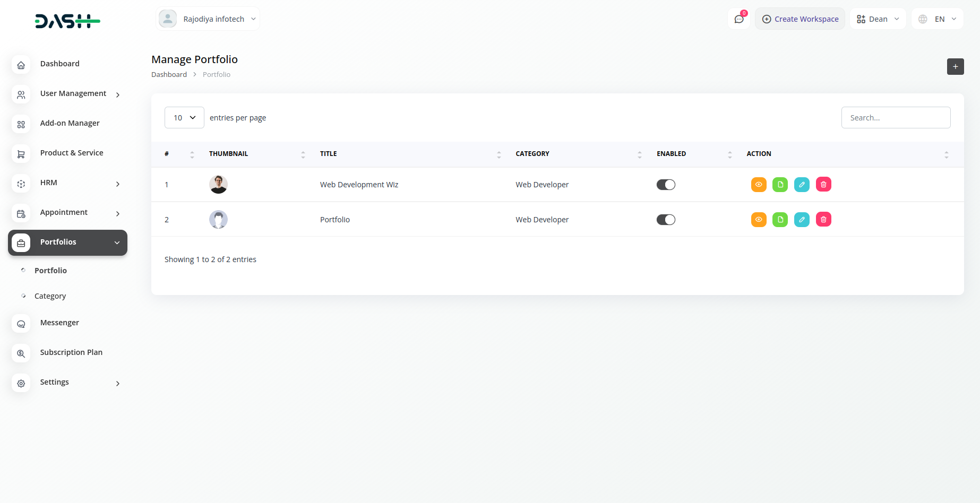This screenshot has height=503, width=980.
Task: Follow the Dashboard breadcrumb link
Action: (x=169, y=75)
